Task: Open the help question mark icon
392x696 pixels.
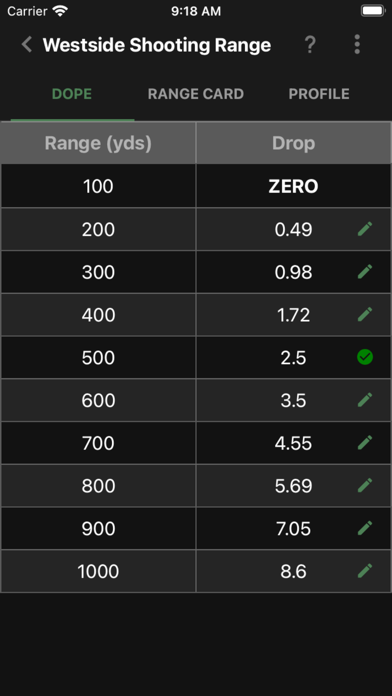Action: [310, 45]
